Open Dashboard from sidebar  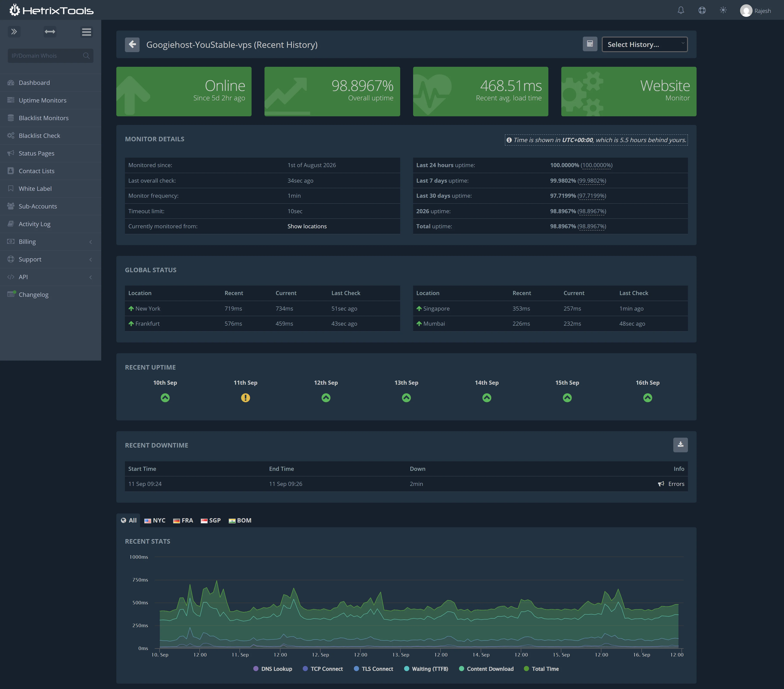(51, 82)
